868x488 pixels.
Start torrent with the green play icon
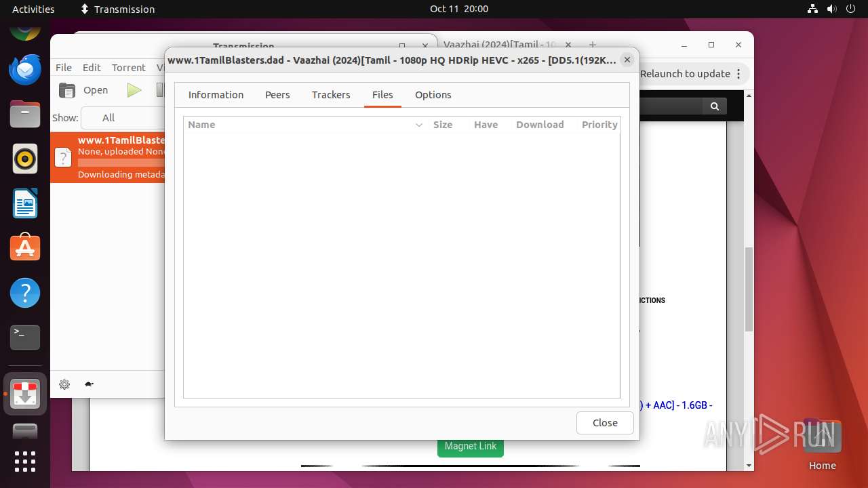tap(134, 90)
